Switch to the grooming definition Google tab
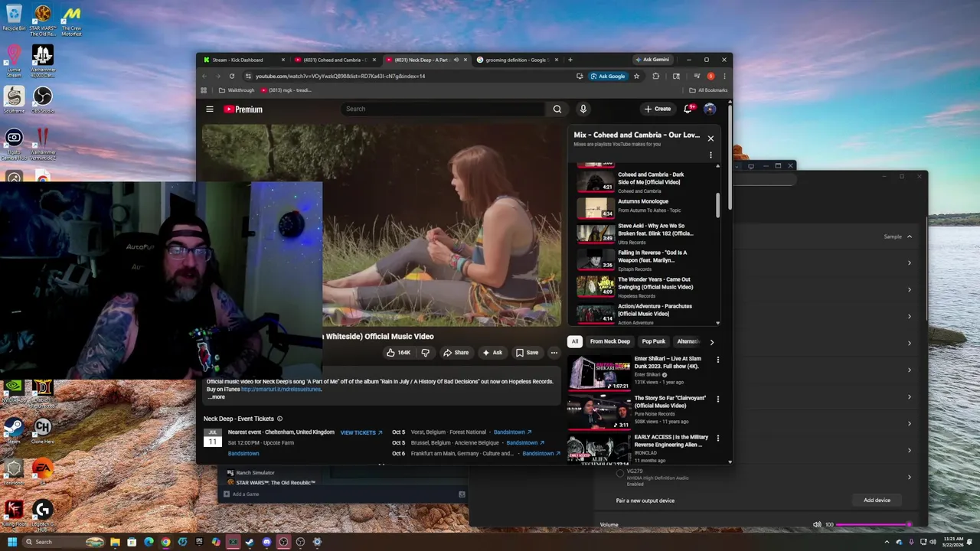 (515, 60)
